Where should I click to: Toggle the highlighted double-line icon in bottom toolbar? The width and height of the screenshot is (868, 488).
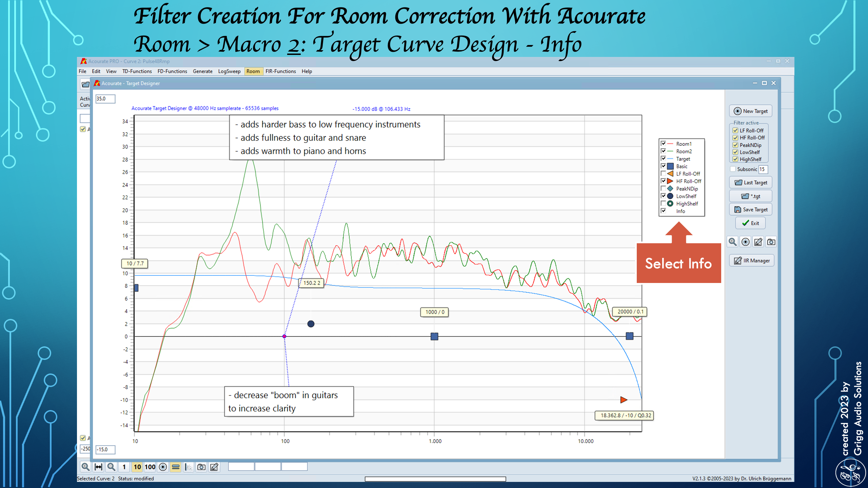coord(176,467)
